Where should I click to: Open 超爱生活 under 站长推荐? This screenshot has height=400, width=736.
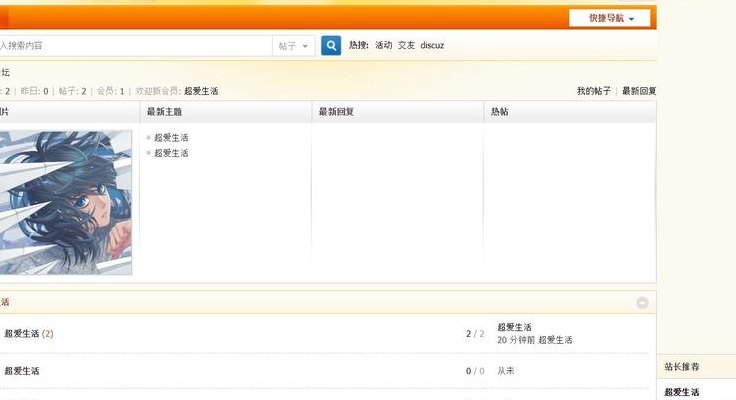(x=682, y=392)
